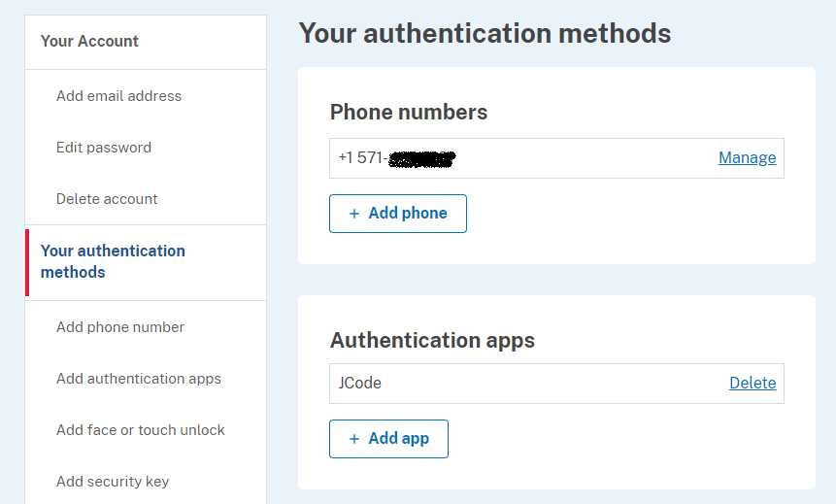Click the Your authentication methods page title
836x504 pixels.
[485, 33]
